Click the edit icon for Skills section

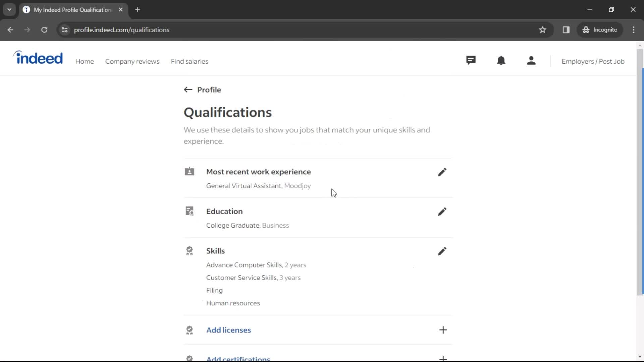[443, 251]
